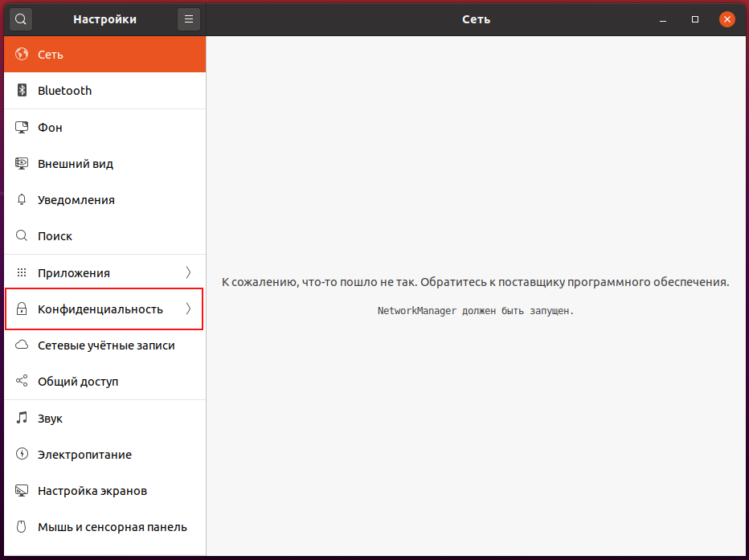This screenshot has height=560, width=749.
Task: Open Мышь и сенсорная панель label
Action: coord(113,527)
